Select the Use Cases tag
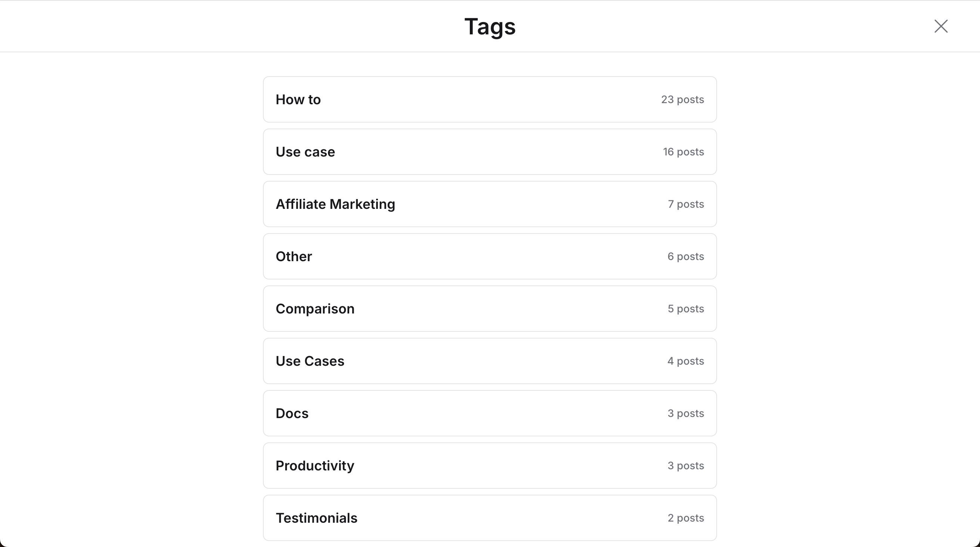The width and height of the screenshot is (980, 547). point(490,361)
